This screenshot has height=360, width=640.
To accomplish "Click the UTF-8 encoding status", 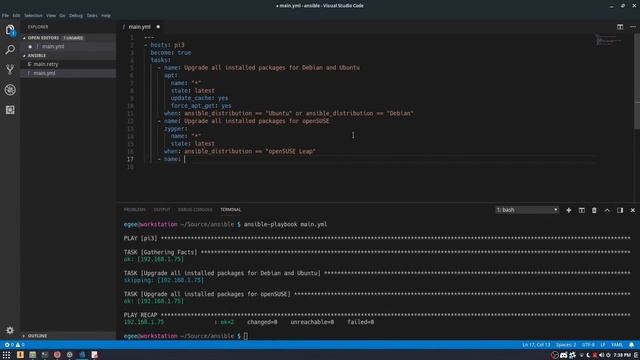I will (x=588, y=345).
